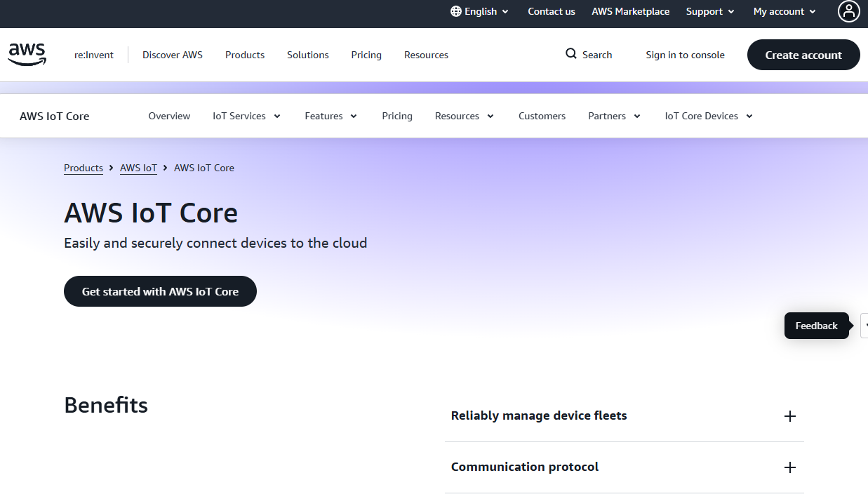Screen dimensions: 868x499
Task: Open the Solutions menu
Action: (308, 55)
